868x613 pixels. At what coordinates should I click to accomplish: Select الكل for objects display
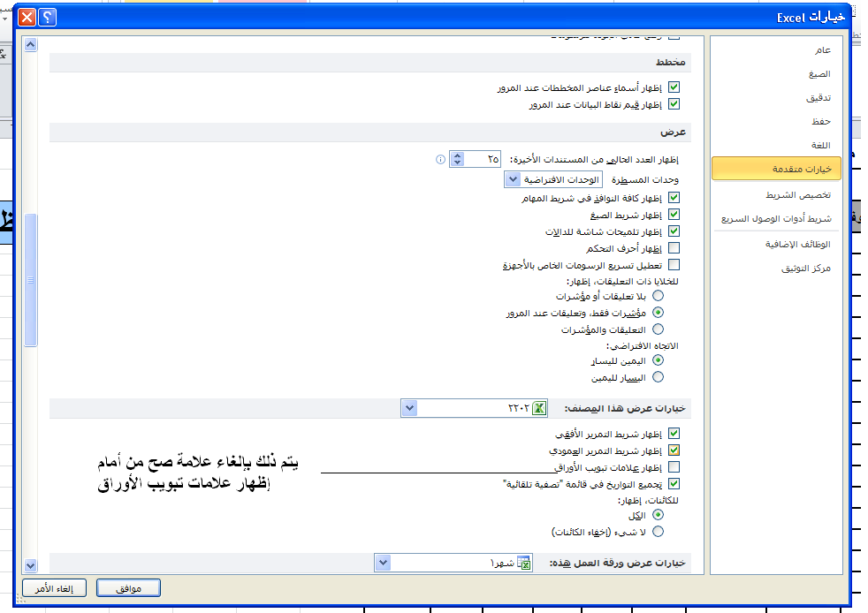(x=658, y=515)
